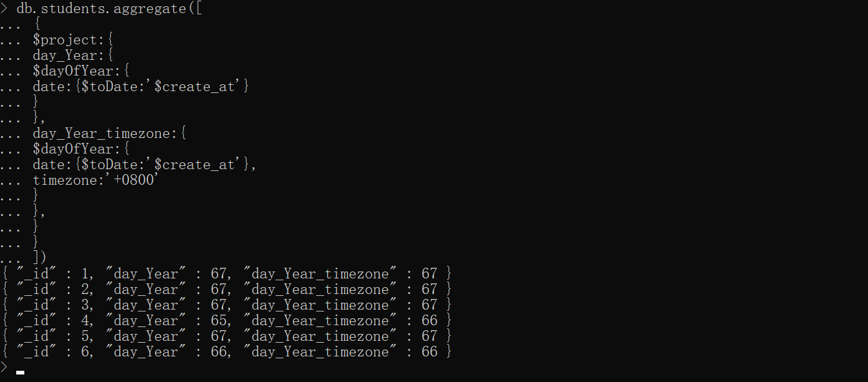Screen dimensions: 868x382
Task: Click the prompt arrow before db.students
Action: click(x=4, y=9)
